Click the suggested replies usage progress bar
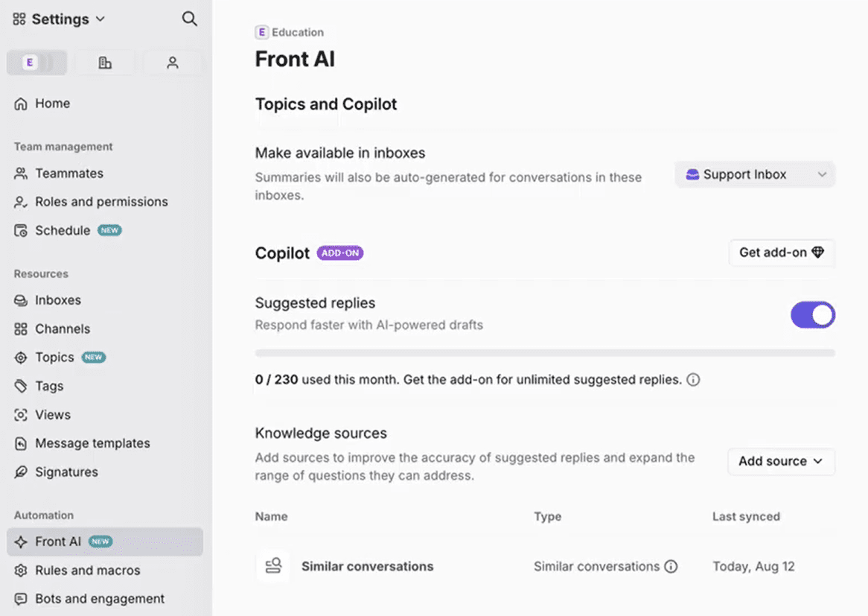Image resolution: width=868 pixels, height=616 pixels. (545, 353)
